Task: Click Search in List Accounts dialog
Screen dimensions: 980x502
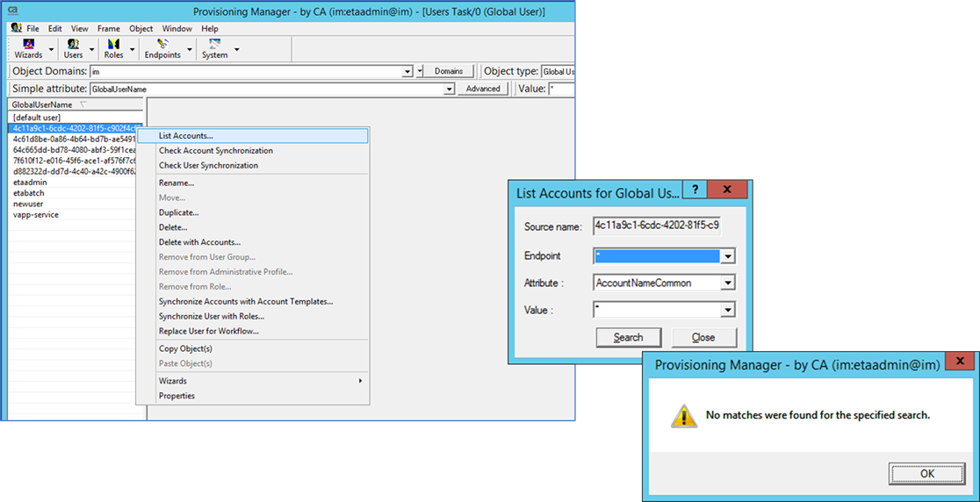Action: tap(628, 338)
